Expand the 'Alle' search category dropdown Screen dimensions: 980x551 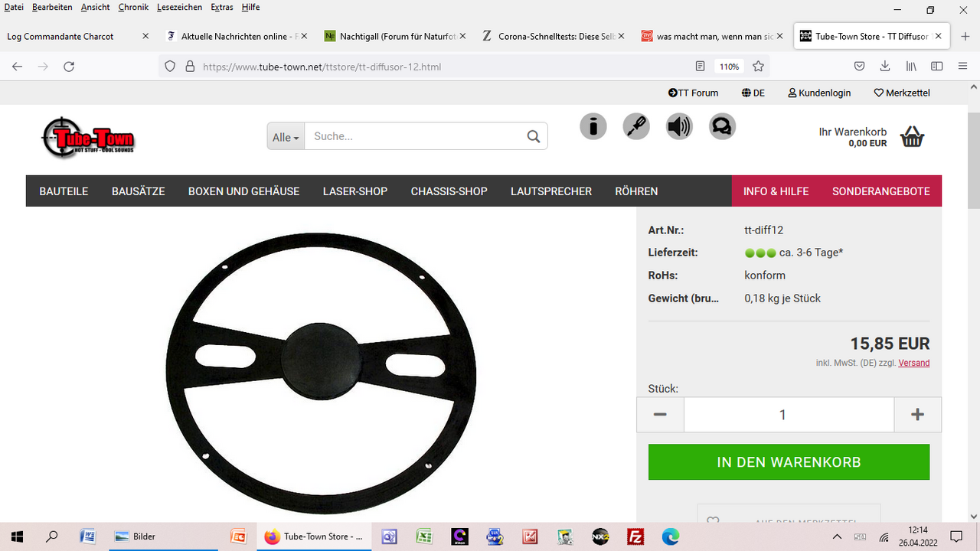coord(286,136)
